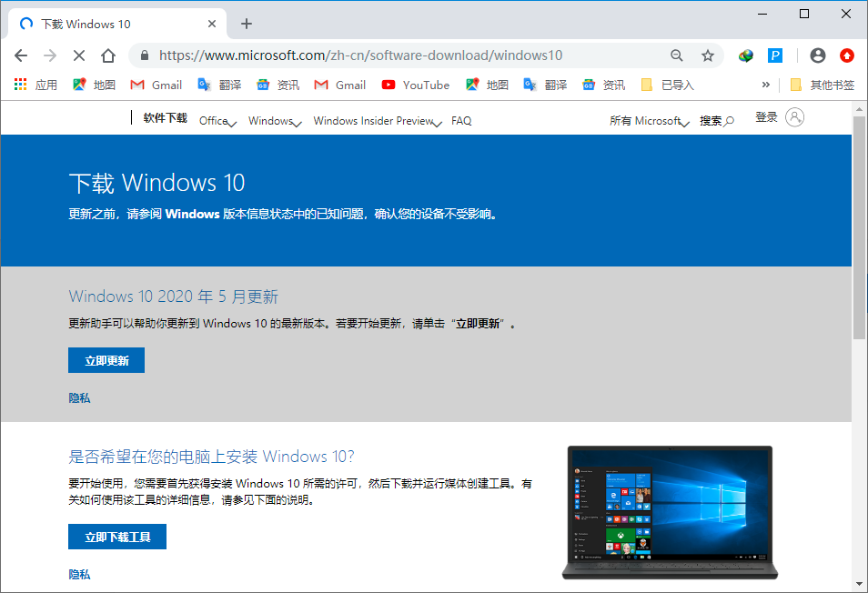The image size is (868, 593).
Task: Click the scrollbar up arrow
Action: click(x=859, y=108)
